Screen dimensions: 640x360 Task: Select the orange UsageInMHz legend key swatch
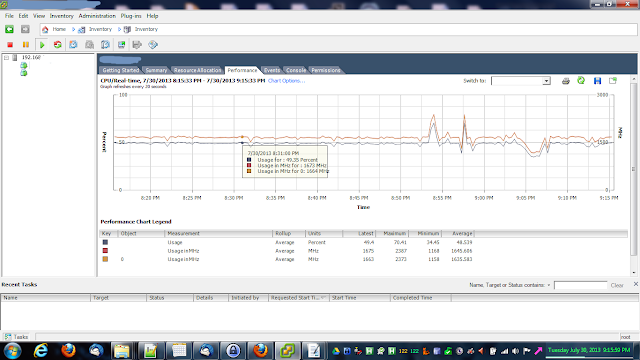(105, 259)
